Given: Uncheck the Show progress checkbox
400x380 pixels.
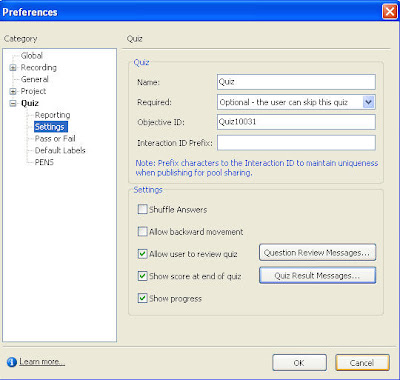Looking at the screenshot, I should tap(142, 298).
